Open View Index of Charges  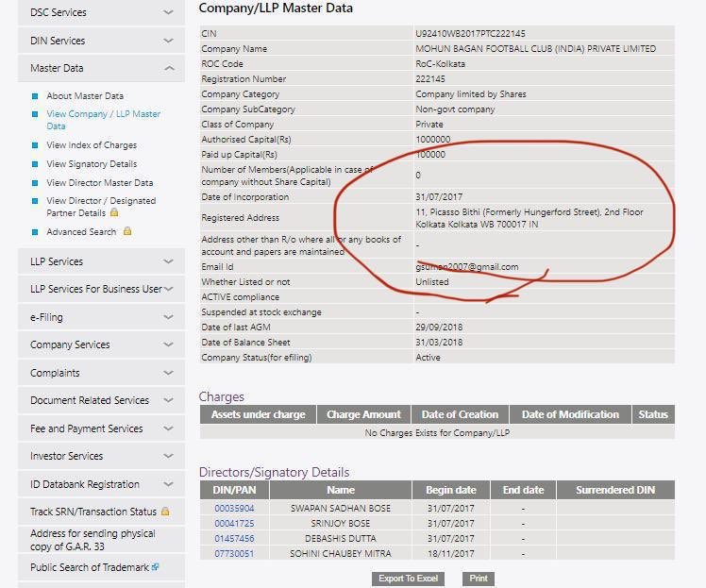click(x=92, y=145)
